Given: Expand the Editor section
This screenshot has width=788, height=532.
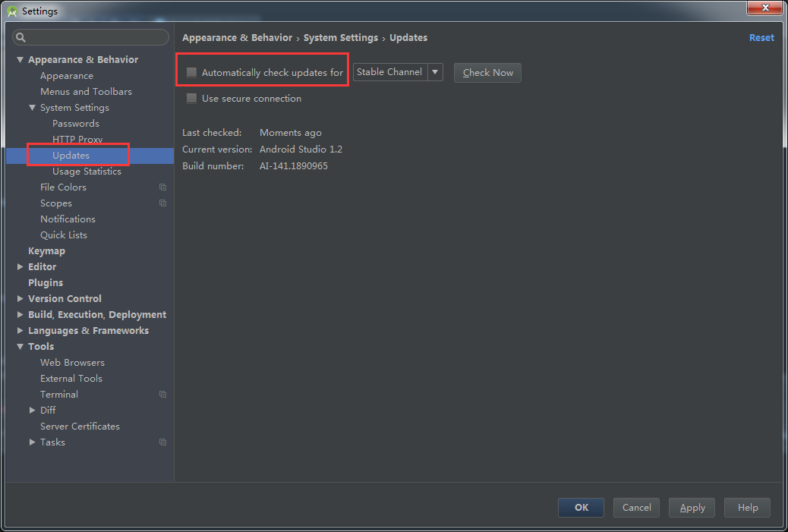Looking at the screenshot, I should coord(20,266).
